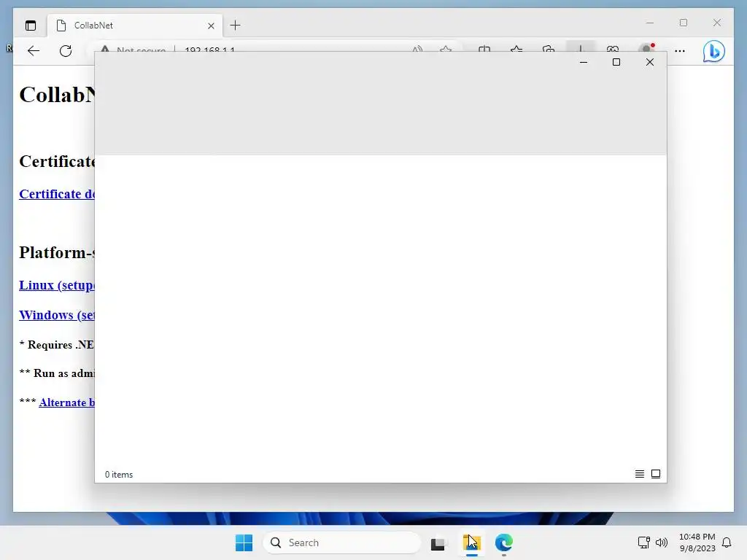The image size is (747, 560).
Task: Open Edge Settings and more menu
Action: click(680, 51)
